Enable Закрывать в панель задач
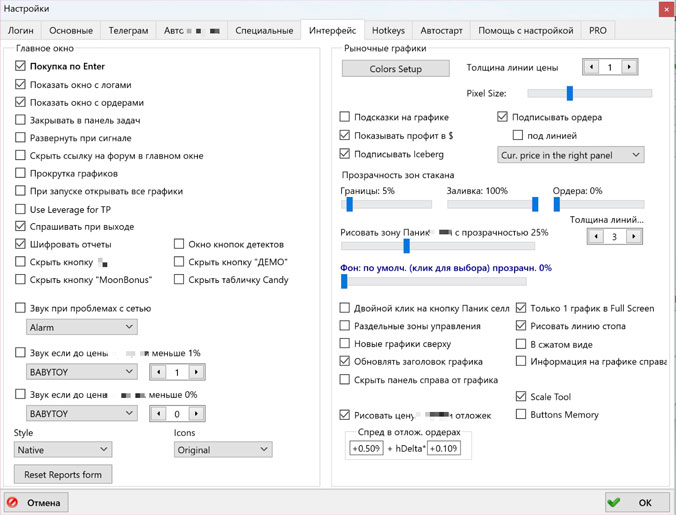The width and height of the screenshot is (676, 515). click(x=20, y=120)
